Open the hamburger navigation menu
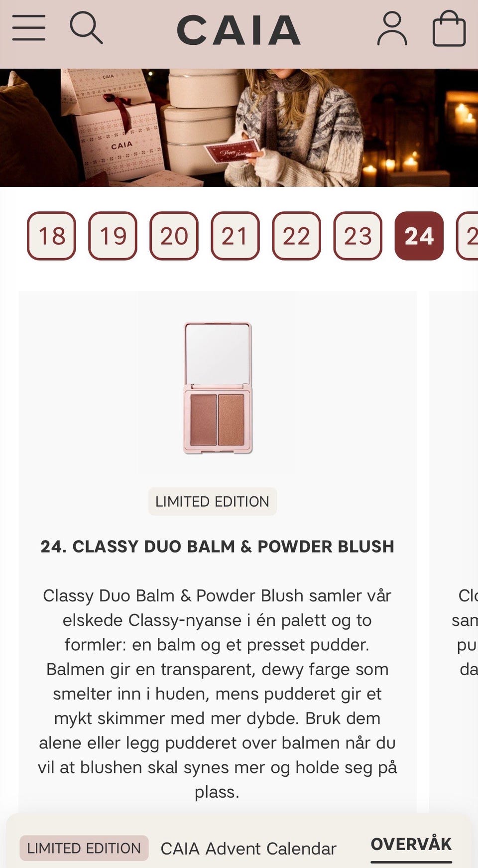Viewport: 478px width, 868px height. [29, 28]
